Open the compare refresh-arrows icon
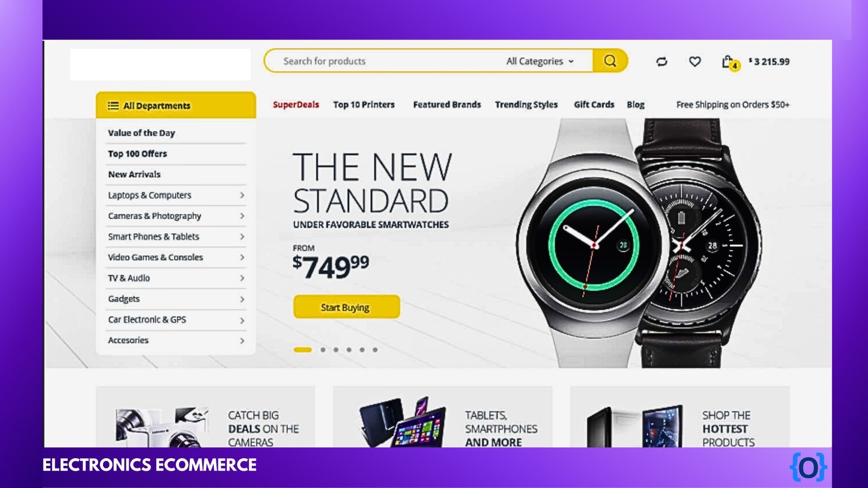Image resolution: width=868 pixels, height=488 pixels. (x=661, y=62)
